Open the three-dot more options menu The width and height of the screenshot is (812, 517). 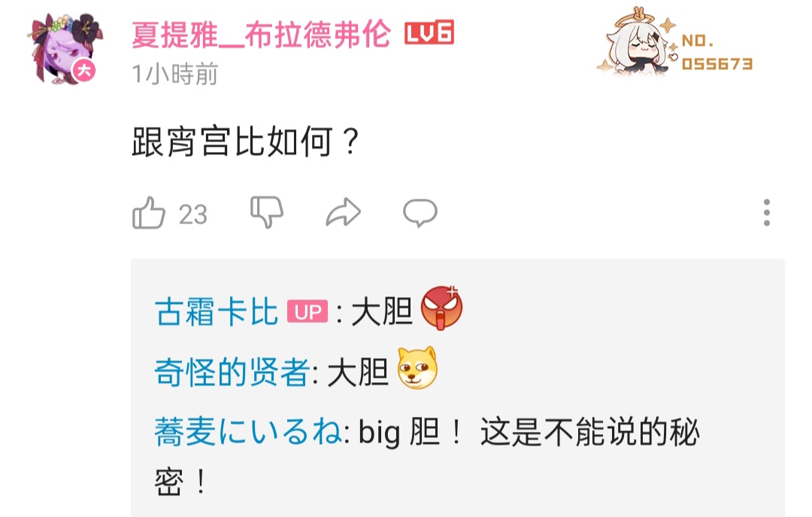[766, 213]
